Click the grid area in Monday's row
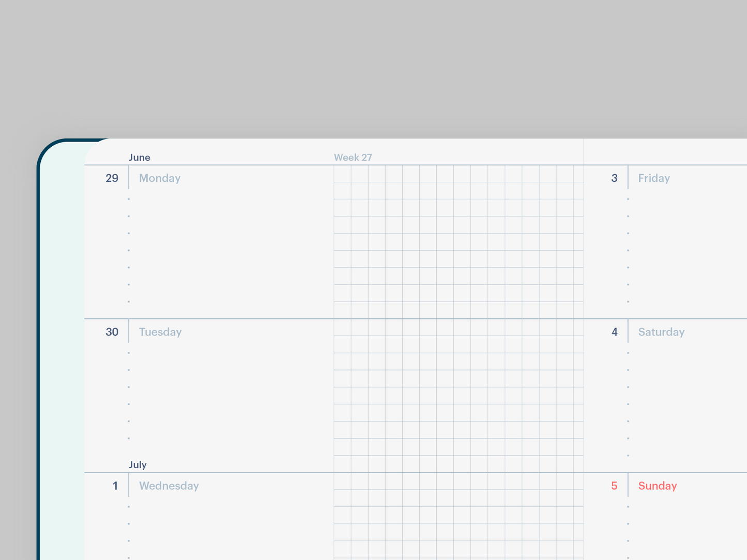The image size is (747, 560). click(459, 242)
